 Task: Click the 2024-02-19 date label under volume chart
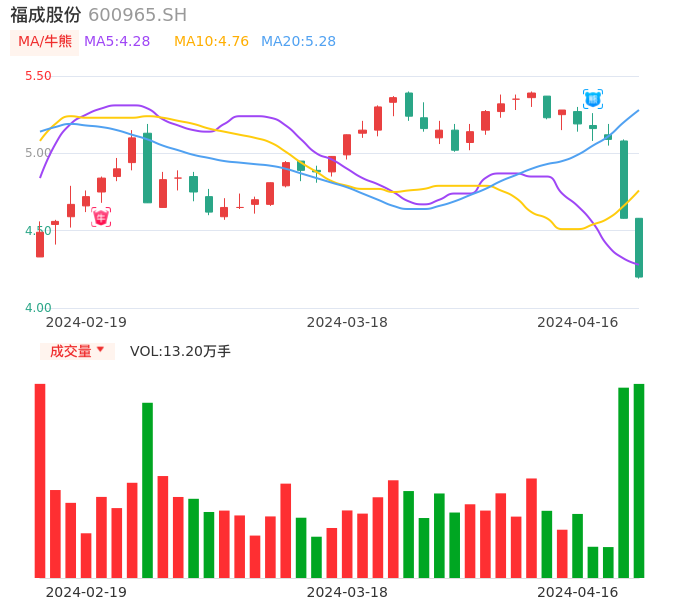86,592
